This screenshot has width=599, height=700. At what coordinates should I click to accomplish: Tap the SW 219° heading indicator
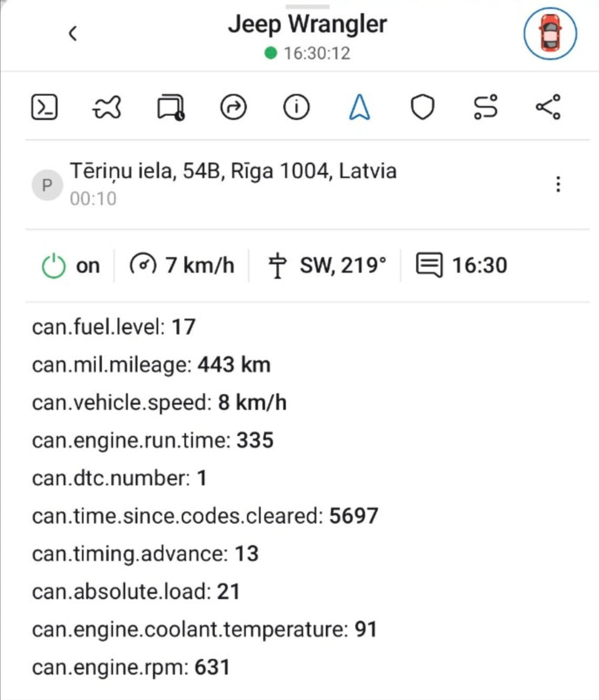[327, 266]
